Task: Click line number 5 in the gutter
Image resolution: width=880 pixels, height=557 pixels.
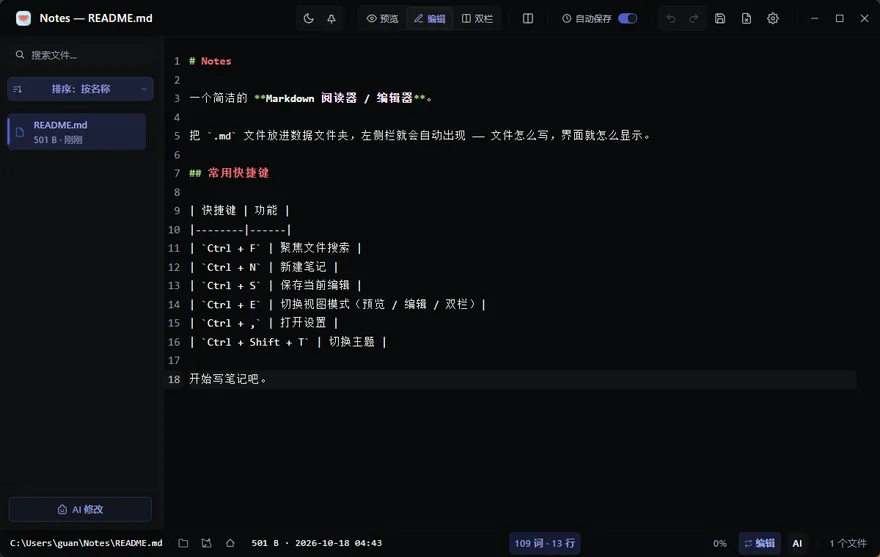Action: (177, 136)
